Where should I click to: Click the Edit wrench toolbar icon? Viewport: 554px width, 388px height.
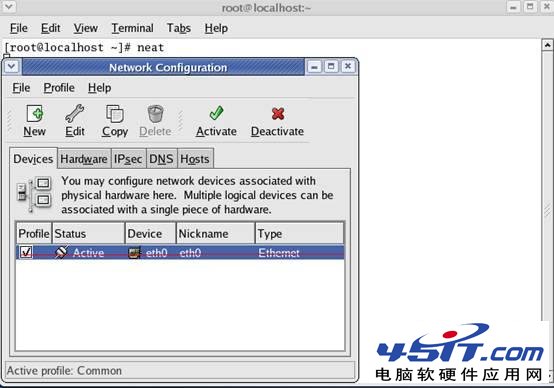tap(75, 113)
